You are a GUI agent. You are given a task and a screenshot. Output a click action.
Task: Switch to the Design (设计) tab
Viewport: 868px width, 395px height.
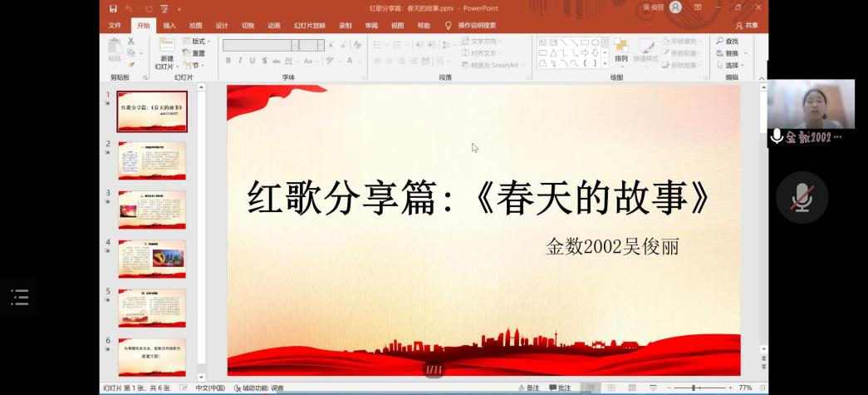(222, 26)
